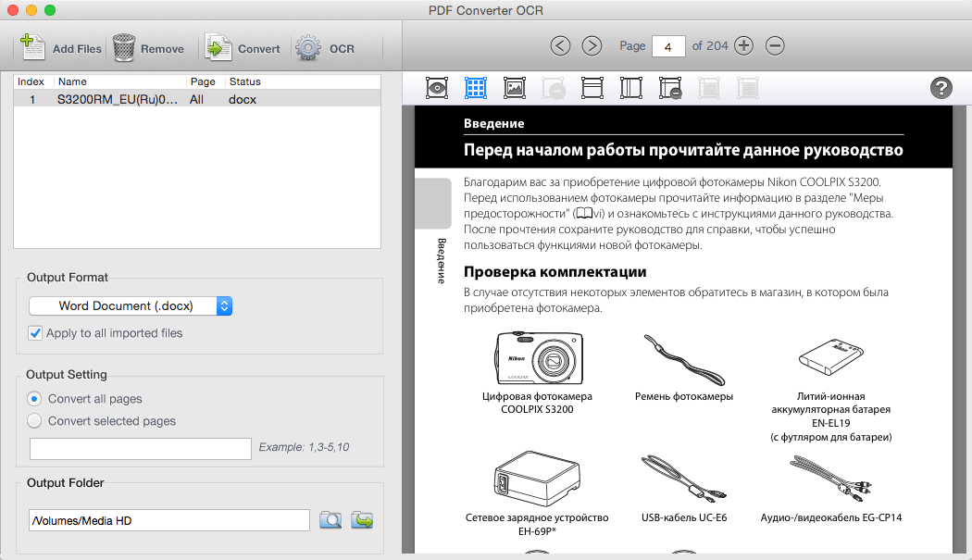Select Convert selected pages radio button
This screenshot has height=560, width=972.
pyautogui.click(x=35, y=421)
